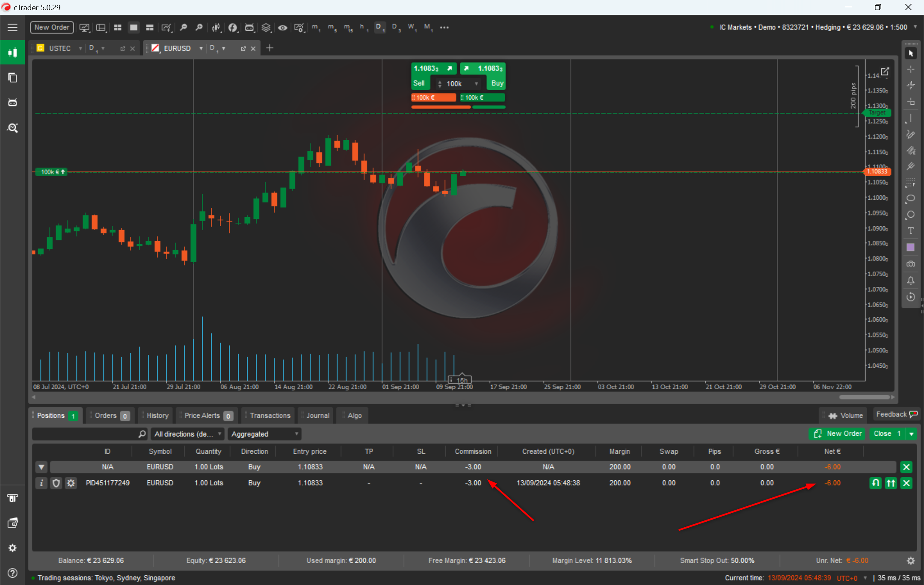Viewport: 924px width, 585px height.
Task: Create a price alert with bell icon
Action: click(x=911, y=281)
